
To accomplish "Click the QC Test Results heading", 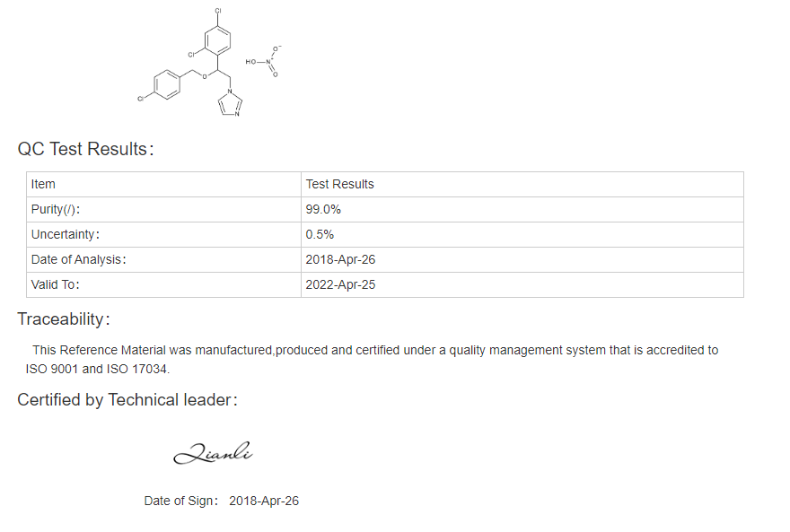I will 85,149.
